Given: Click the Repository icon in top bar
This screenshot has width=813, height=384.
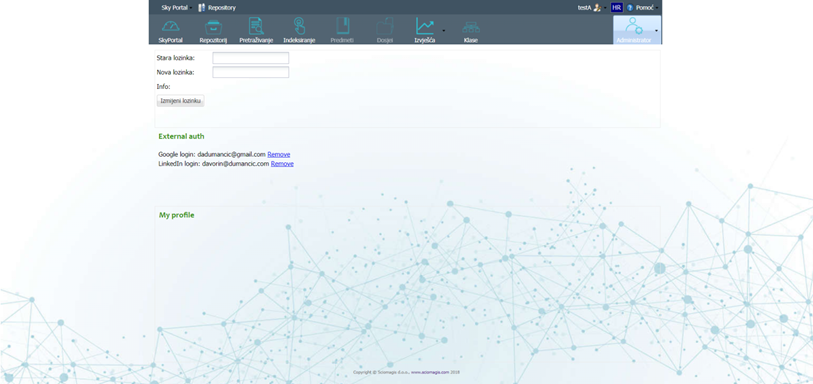Looking at the screenshot, I should pyautogui.click(x=202, y=7).
